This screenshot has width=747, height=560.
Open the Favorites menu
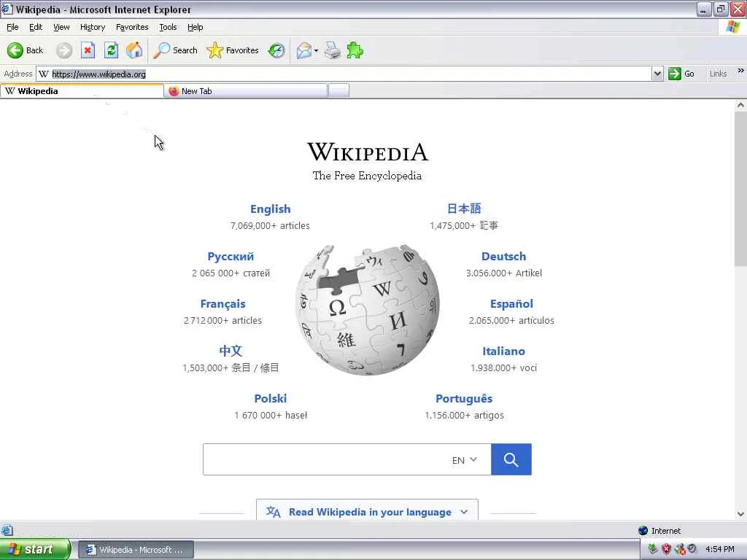click(132, 27)
